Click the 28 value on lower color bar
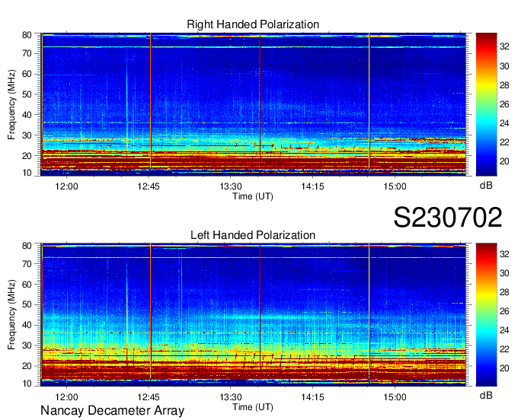The image size is (518, 420). coord(504,292)
